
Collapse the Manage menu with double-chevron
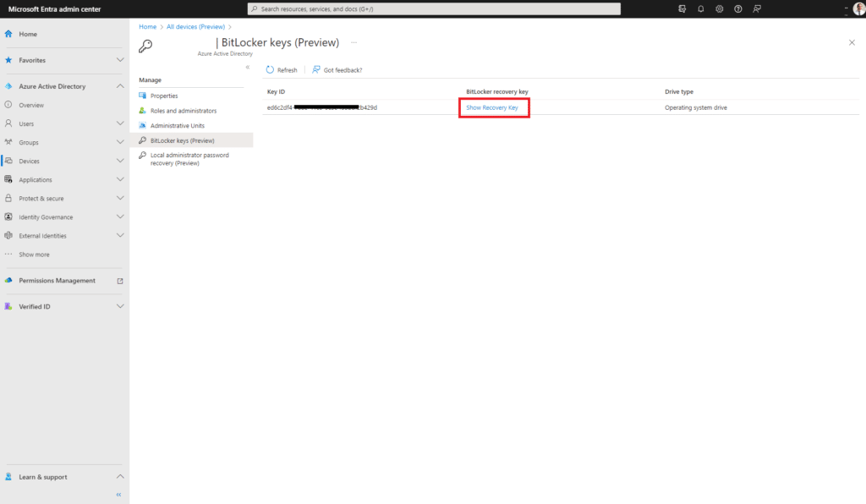click(248, 67)
